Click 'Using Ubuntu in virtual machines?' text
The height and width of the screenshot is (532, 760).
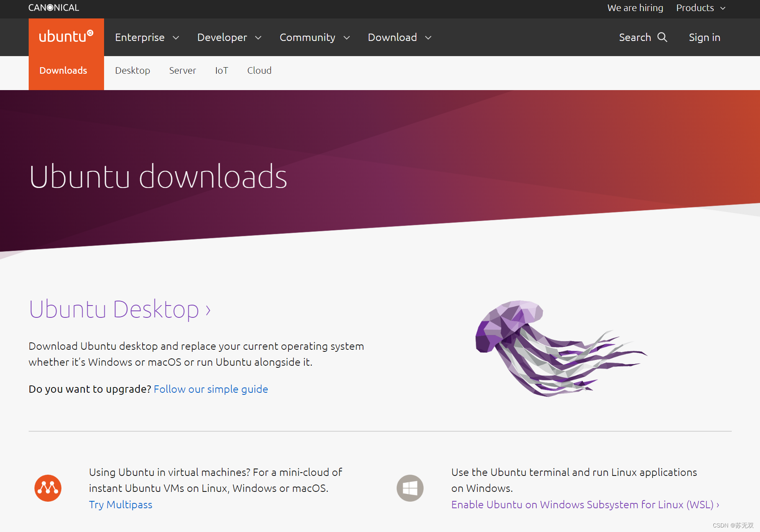(x=170, y=472)
